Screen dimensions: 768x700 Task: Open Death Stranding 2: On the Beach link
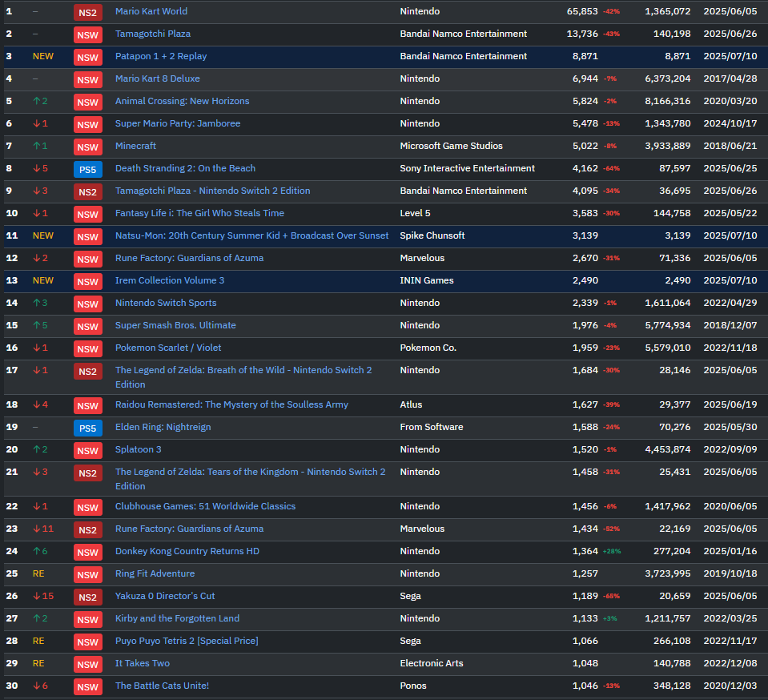click(185, 168)
